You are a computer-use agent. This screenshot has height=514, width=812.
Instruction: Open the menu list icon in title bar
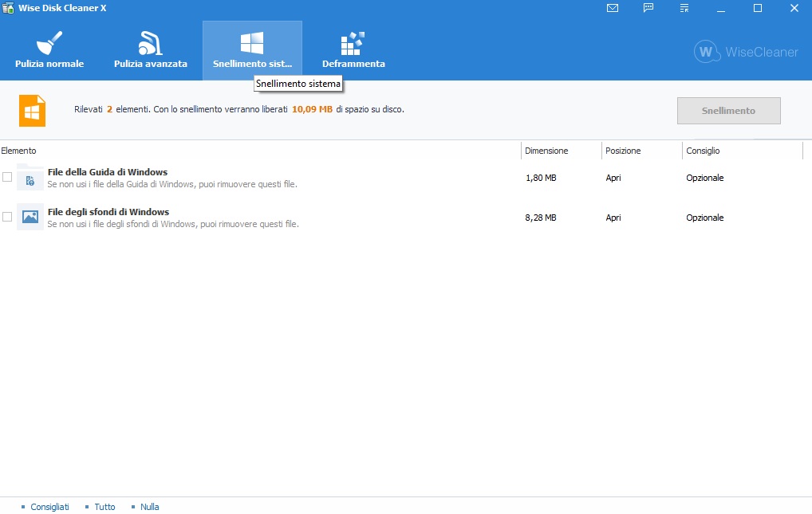tap(684, 8)
